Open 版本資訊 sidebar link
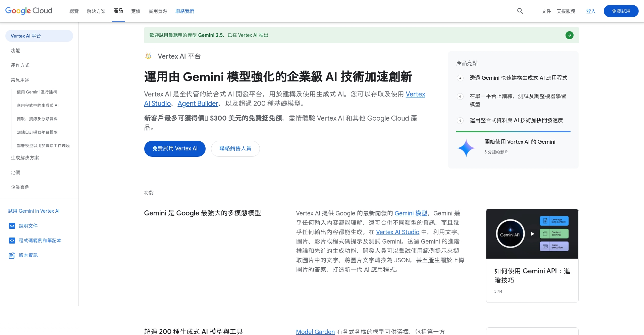 coord(28,255)
